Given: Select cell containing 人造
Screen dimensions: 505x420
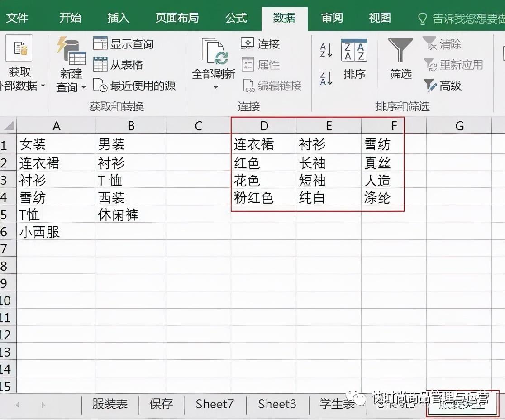Looking at the screenshot, I should click(x=394, y=180).
